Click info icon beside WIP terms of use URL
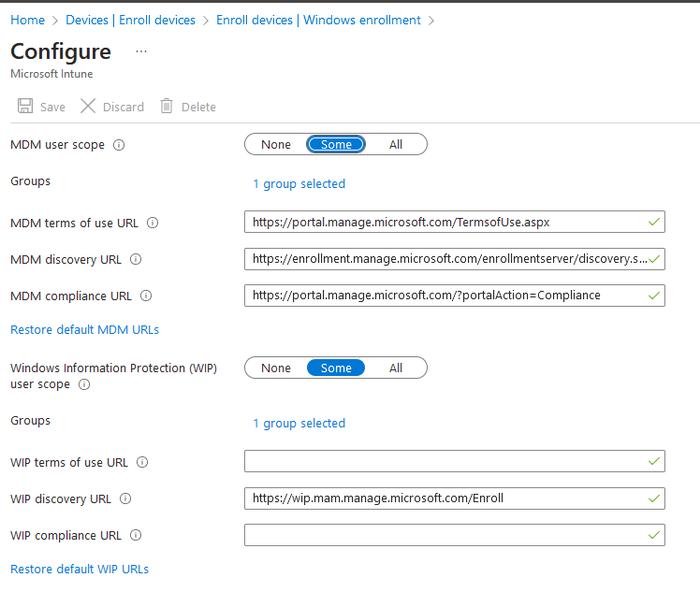The height and width of the screenshot is (592, 700). click(x=142, y=462)
